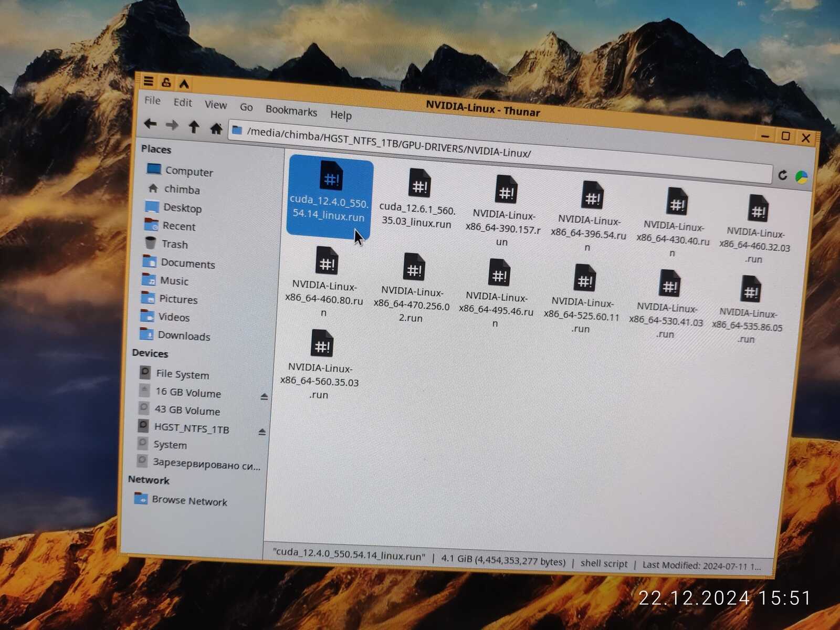Click the NVIDIA-Linux-x86_64-560.35.03.run file name
This screenshot has width=840, height=630.
coord(320,381)
